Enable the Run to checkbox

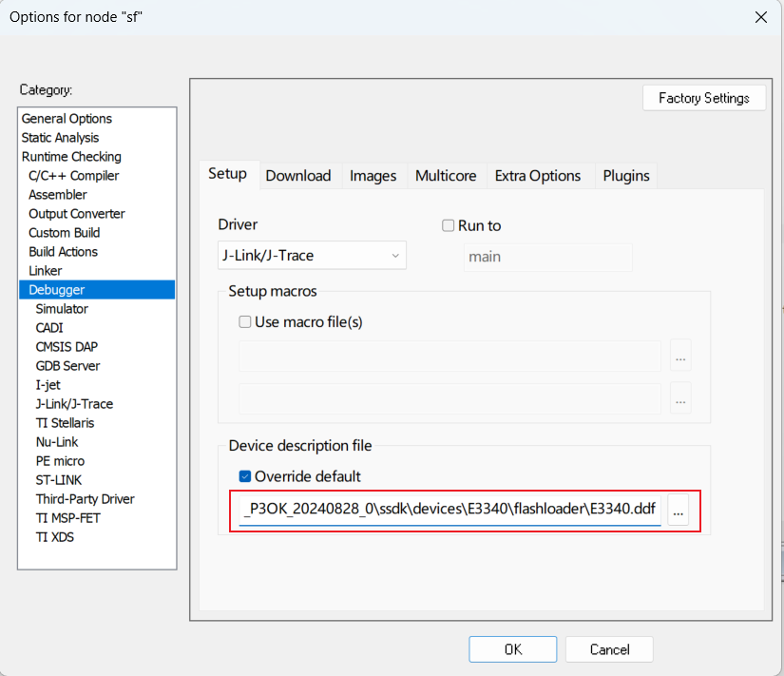click(x=448, y=225)
